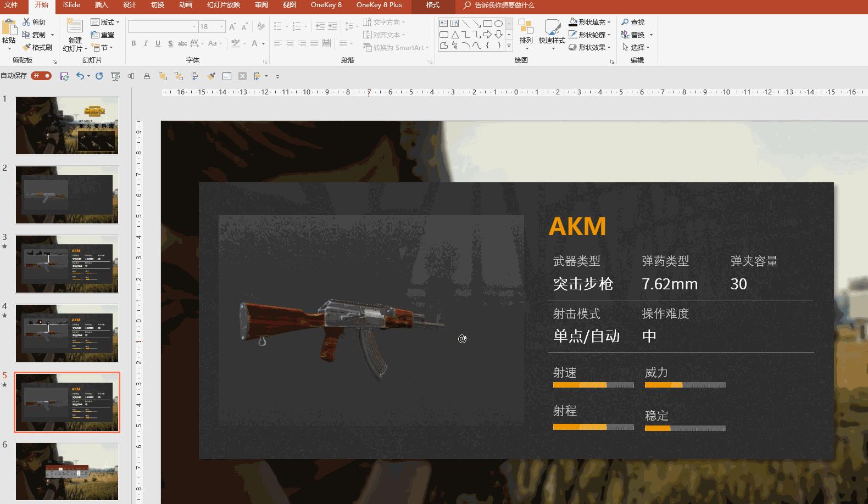868x504 pixels.
Task: Select the Oval shape in the gallery
Action: click(498, 24)
